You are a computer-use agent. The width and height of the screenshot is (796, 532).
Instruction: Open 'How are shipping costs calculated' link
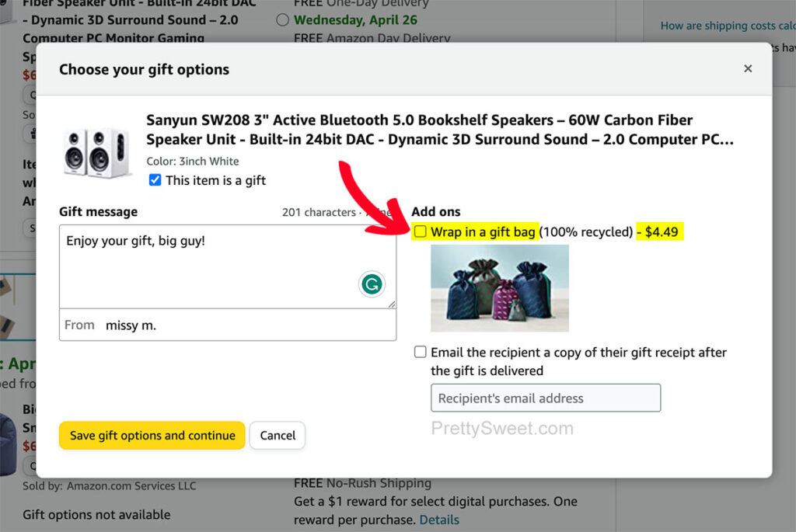coord(728,26)
